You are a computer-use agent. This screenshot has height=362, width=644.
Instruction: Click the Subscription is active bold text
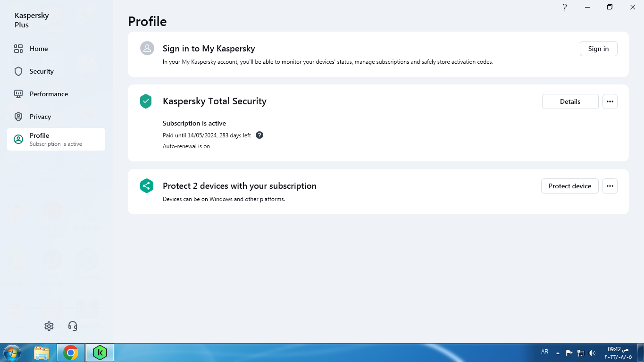(194, 123)
